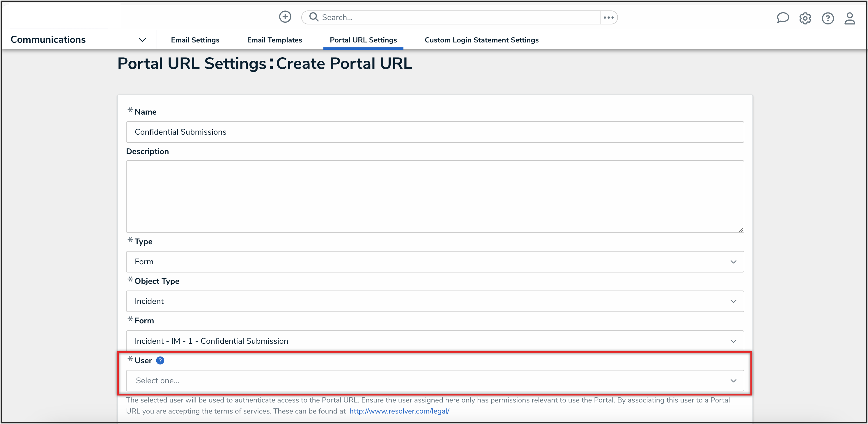Click the User field help tooltip icon

point(160,360)
